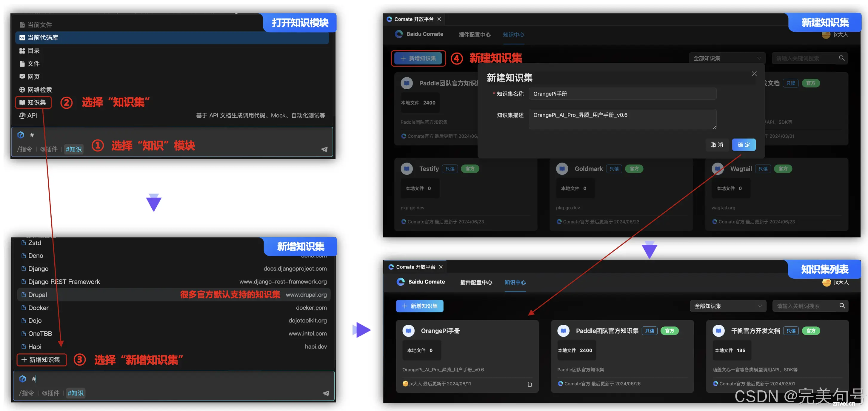Image resolution: width=868 pixels, height=411 pixels.
Task: Confirm with 确定 button in dialog
Action: coord(744,145)
